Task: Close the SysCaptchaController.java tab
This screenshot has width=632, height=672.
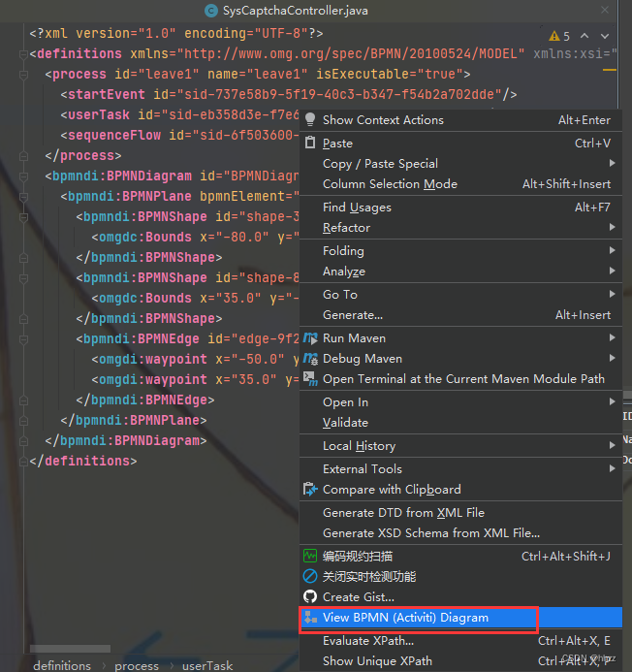Action: pos(605,10)
